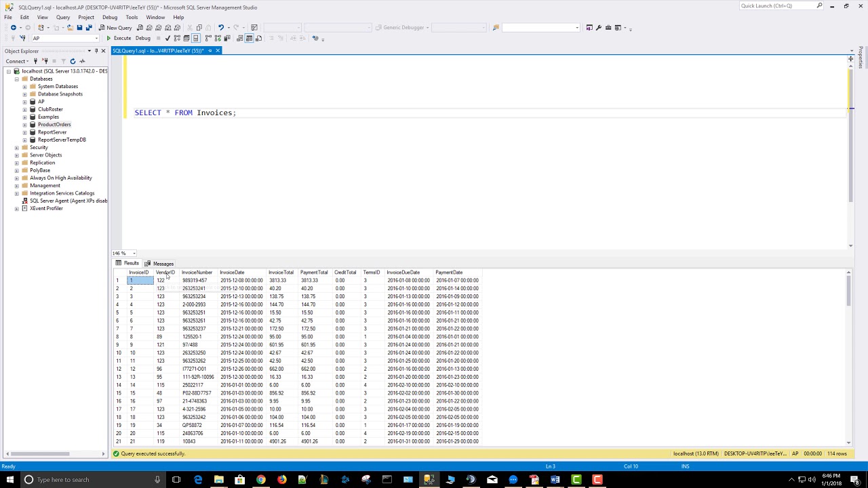Expand the Security folder node
The image size is (868, 488).
click(x=17, y=148)
